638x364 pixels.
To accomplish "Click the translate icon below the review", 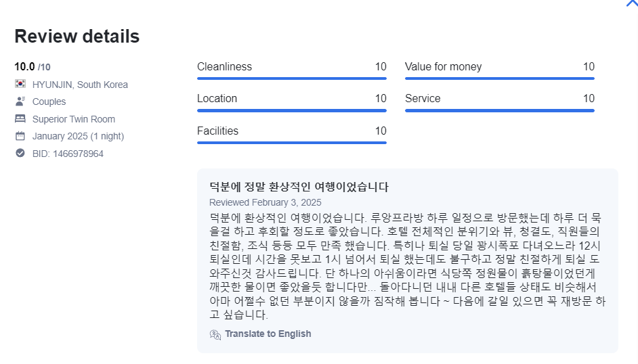I will [x=215, y=334].
